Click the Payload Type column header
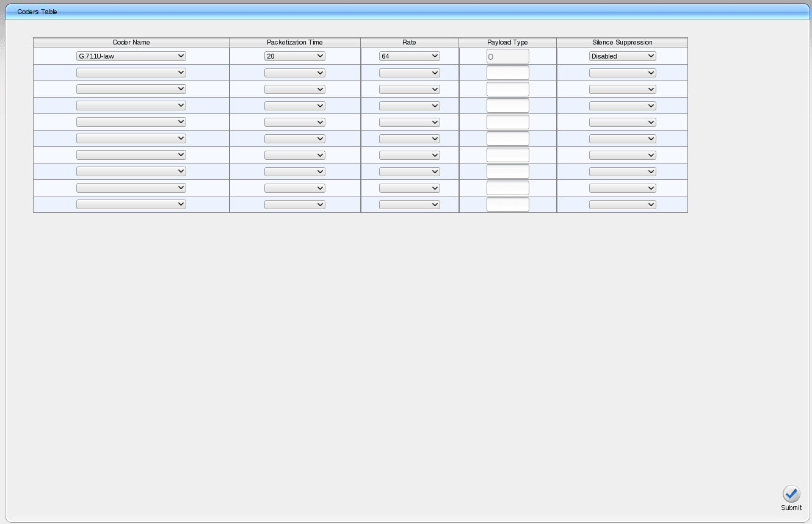Image resolution: width=812 pixels, height=524 pixels. coord(508,43)
